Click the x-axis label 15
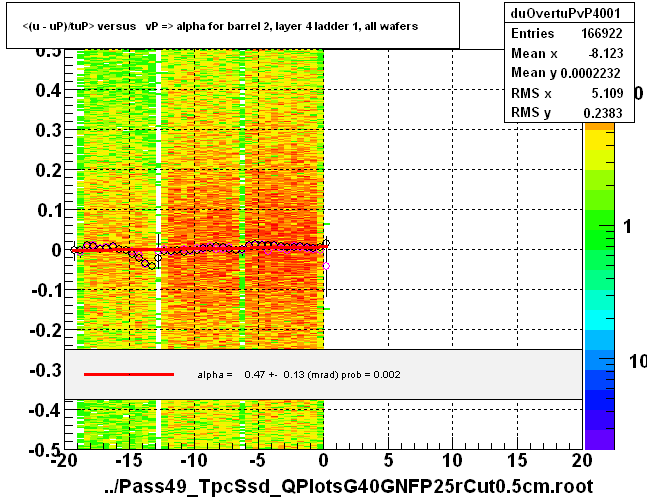 tap(517, 460)
